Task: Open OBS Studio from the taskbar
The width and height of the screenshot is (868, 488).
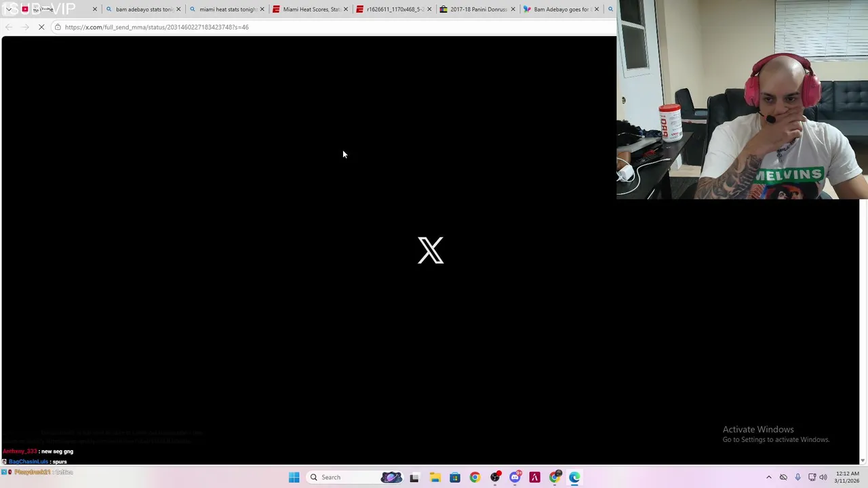Action: [495, 477]
